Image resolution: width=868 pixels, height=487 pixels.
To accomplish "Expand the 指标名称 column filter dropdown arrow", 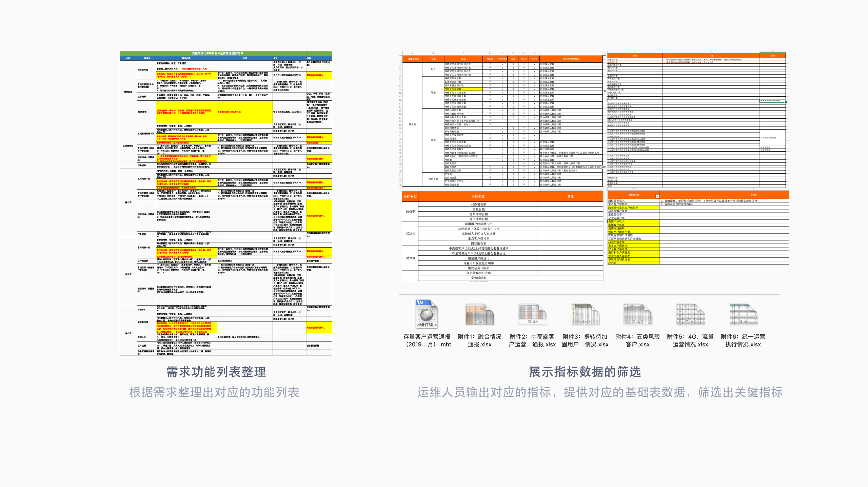I will [x=657, y=196].
